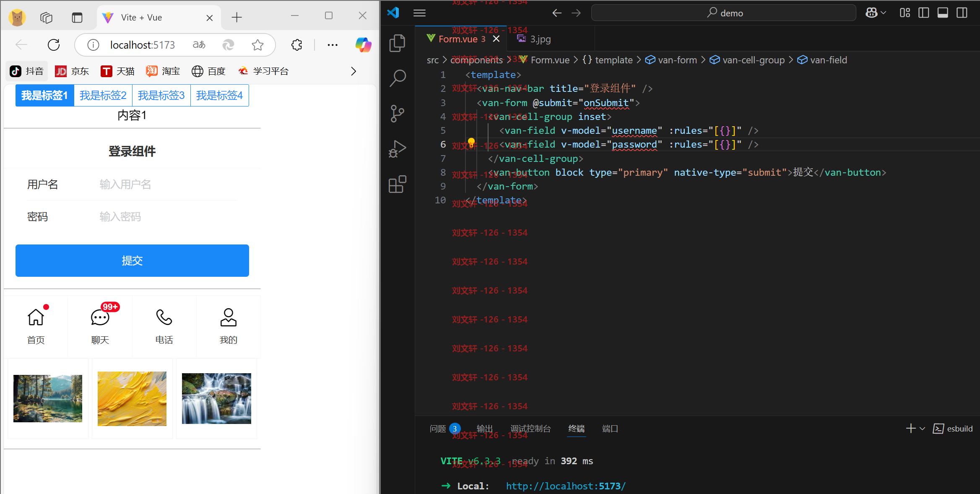
Task: Open the Search view in VS Code
Action: tap(397, 78)
